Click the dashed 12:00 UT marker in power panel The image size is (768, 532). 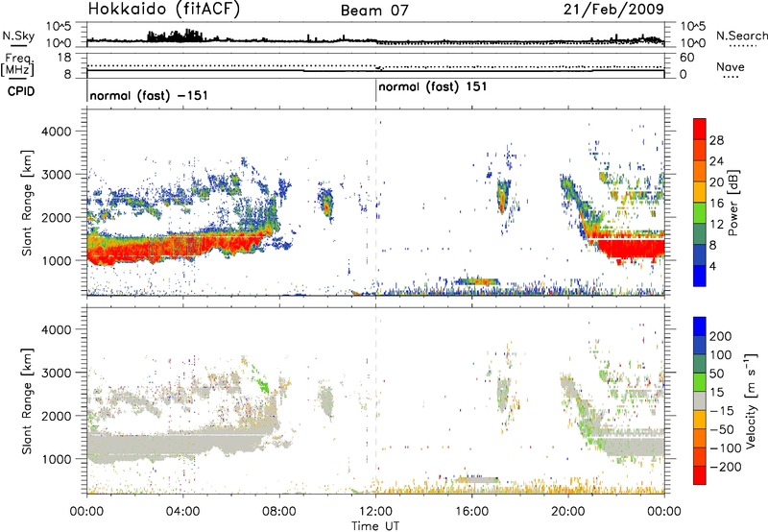[x=375, y=203]
